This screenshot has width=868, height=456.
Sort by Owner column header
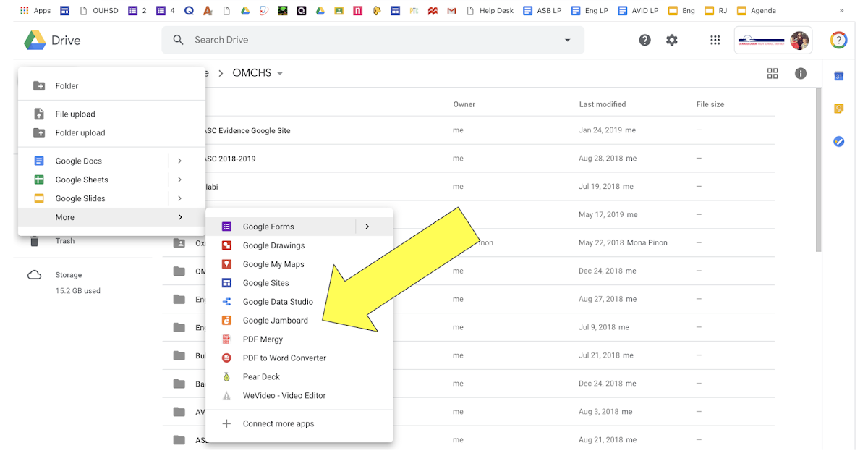coord(464,104)
